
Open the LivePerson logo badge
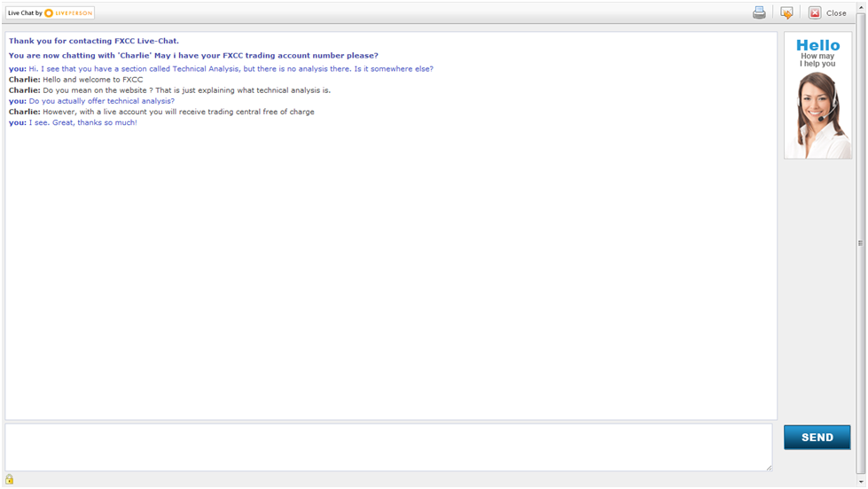[x=50, y=12]
